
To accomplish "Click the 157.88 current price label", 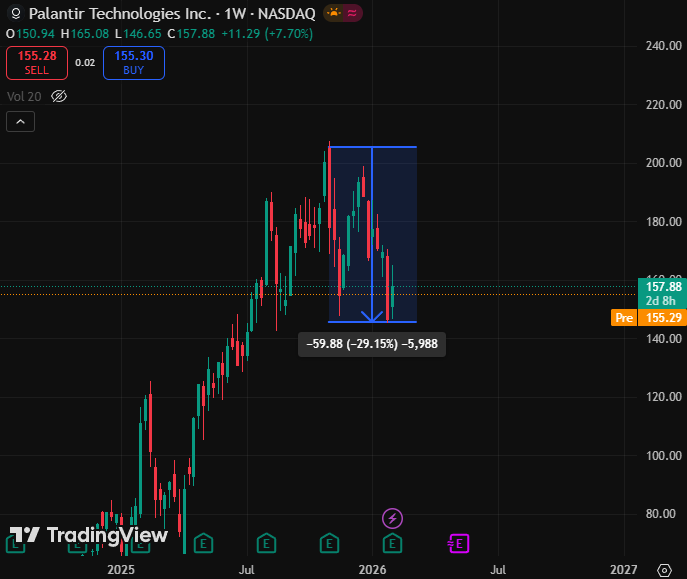I will 663,286.
